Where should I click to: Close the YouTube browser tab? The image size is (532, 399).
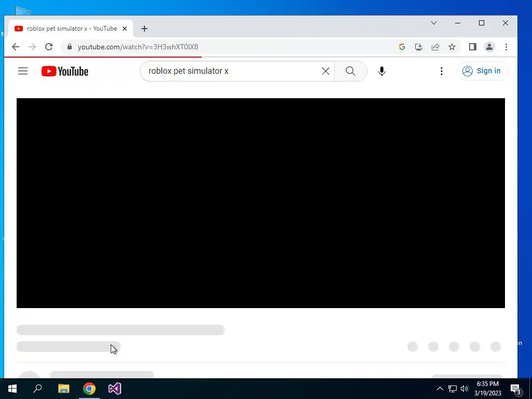(x=125, y=29)
